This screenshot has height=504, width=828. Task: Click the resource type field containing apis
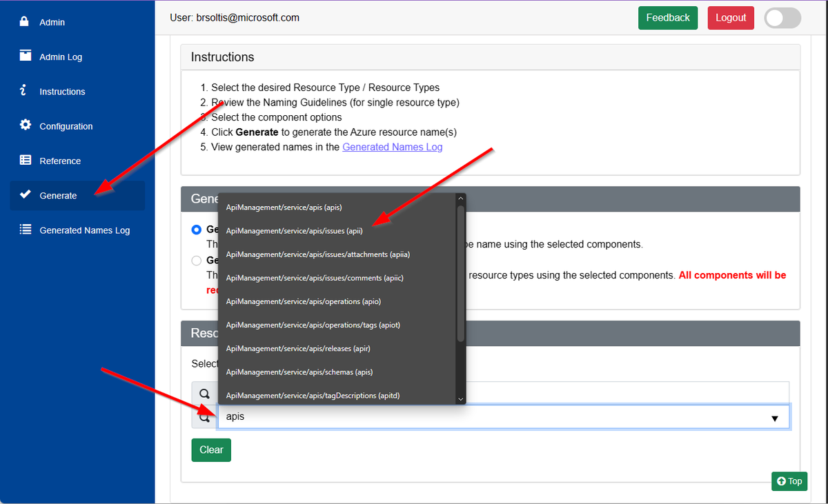(504, 417)
